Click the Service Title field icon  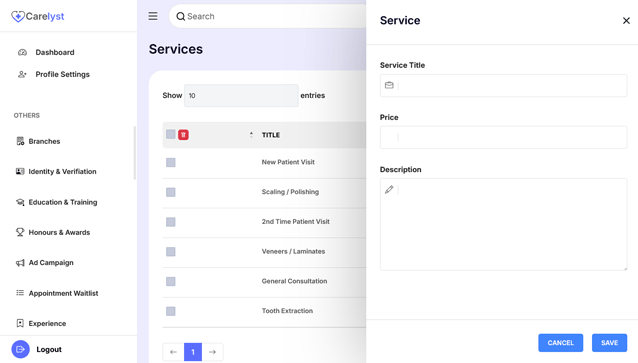tap(389, 85)
